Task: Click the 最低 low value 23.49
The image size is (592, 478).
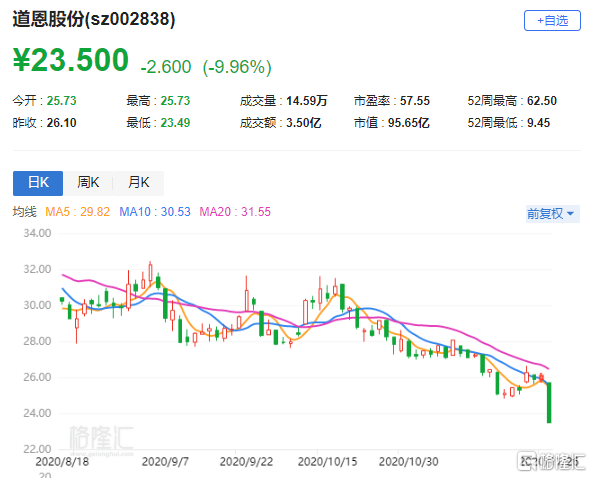Action: 175,123
